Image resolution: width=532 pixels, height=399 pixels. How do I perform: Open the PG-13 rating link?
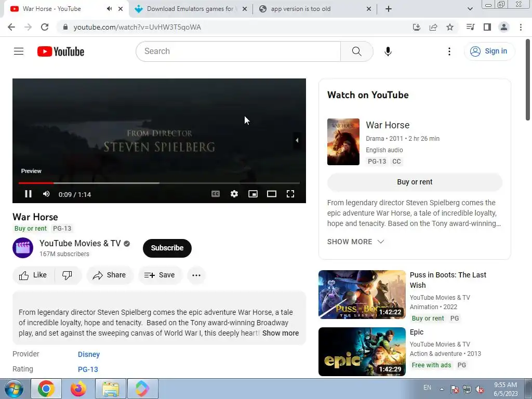click(88, 369)
